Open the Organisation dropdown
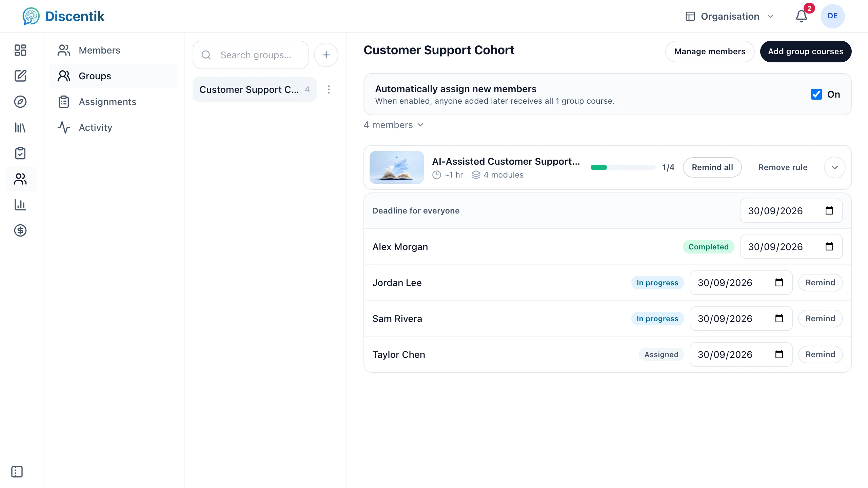The width and height of the screenshot is (868, 488). tap(730, 16)
